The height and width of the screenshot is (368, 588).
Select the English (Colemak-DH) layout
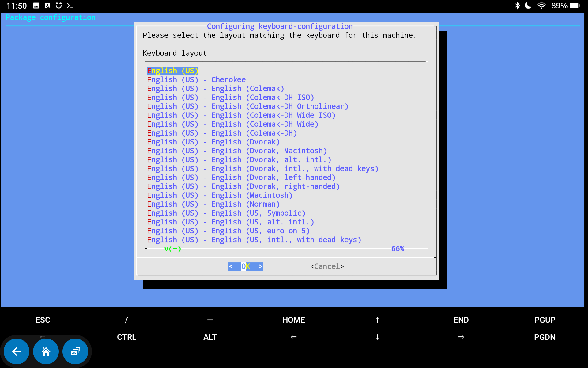pyautogui.click(x=222, y=133)
